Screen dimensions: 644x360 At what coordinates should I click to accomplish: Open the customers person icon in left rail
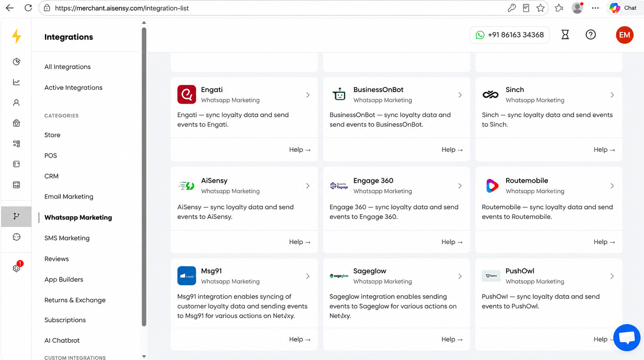point(17,103)
